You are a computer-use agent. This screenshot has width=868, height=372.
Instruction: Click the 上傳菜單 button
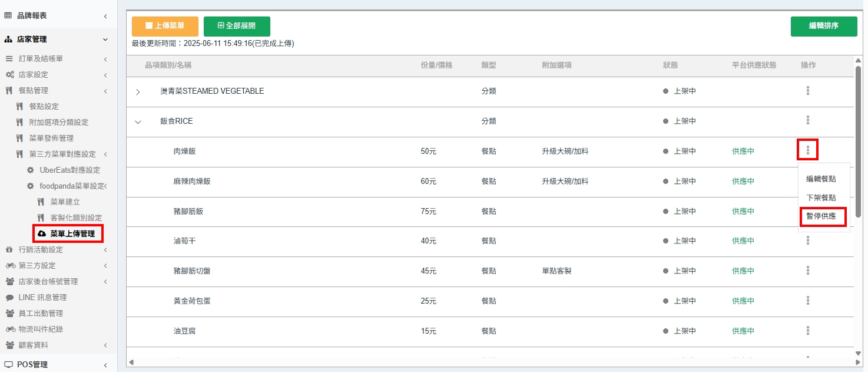(x=165, y=26)
